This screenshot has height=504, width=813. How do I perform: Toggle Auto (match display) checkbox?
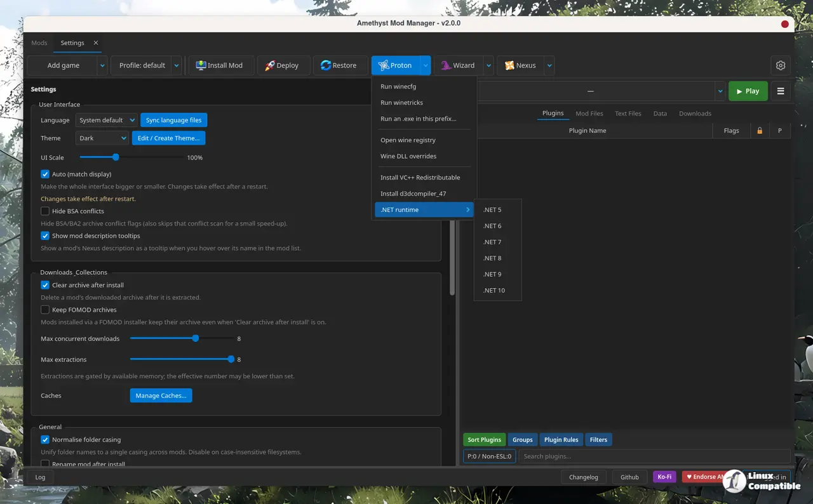(x=45, y=174)
